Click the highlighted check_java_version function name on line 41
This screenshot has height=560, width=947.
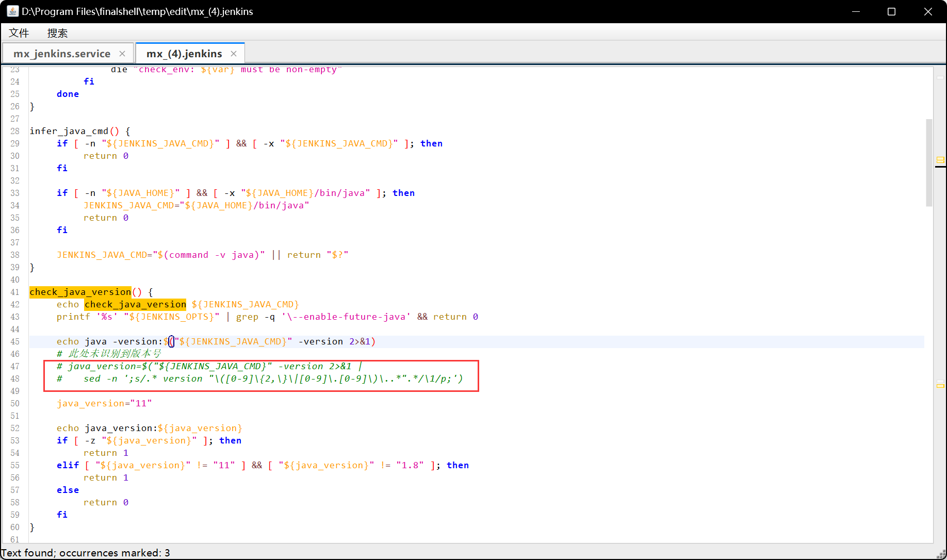pyautogui.click(x=80, y=292)
